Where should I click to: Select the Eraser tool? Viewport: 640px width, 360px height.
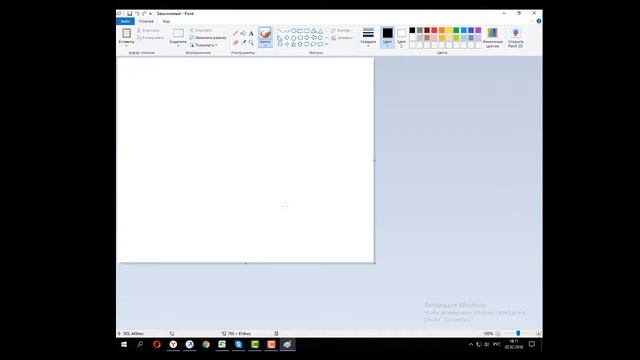tap(236, 42)
